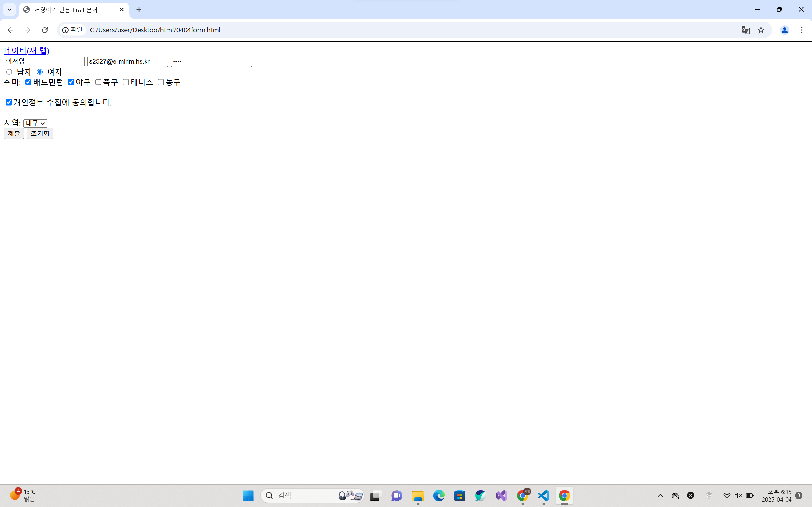This screenshot has height=507, width=812.
Task: Check the 축구 hobby checkbox
Action: click(98, 82)
